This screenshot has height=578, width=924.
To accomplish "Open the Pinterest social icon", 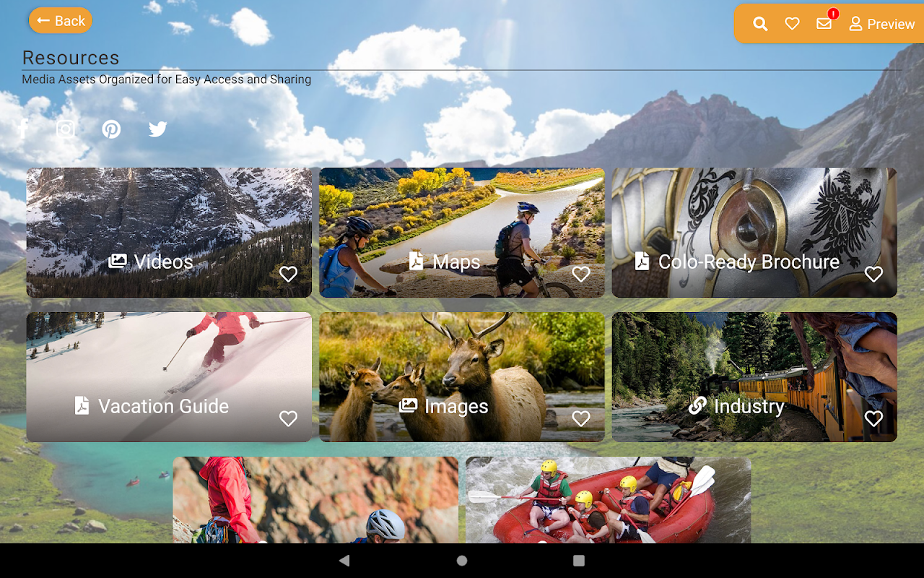I will (111, 129).
